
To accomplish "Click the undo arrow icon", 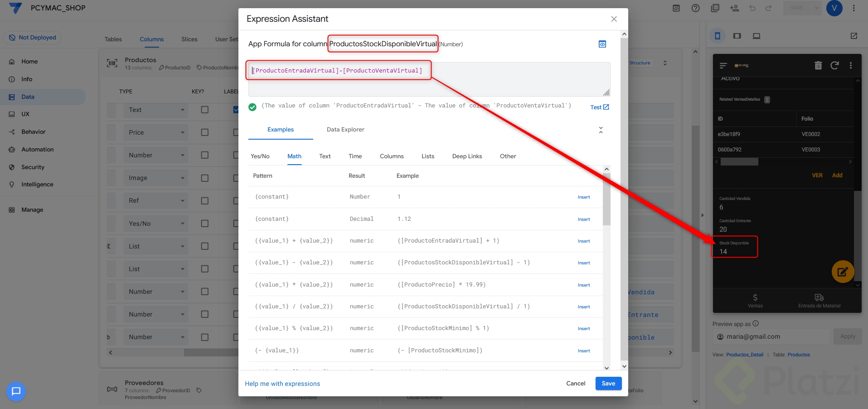I will tap(752, 8).
